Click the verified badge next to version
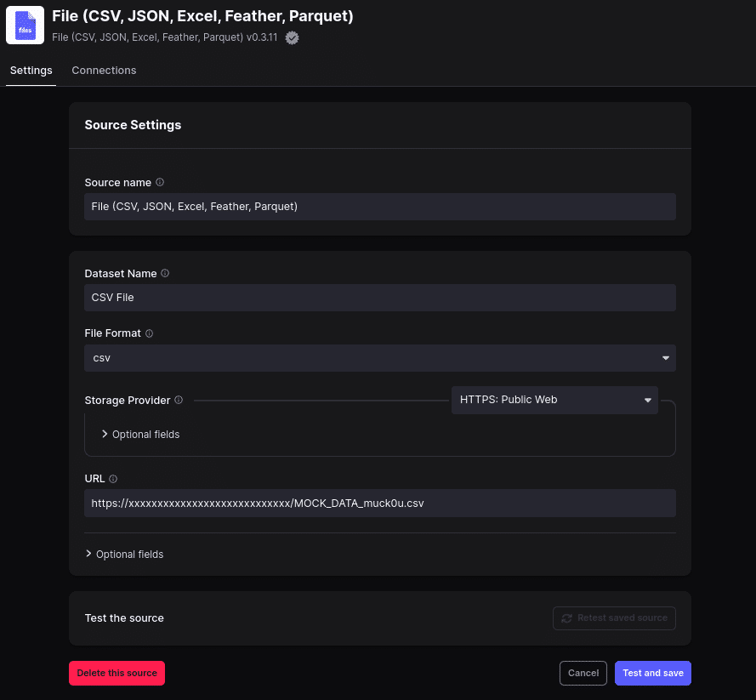 (x=292, y=37)
